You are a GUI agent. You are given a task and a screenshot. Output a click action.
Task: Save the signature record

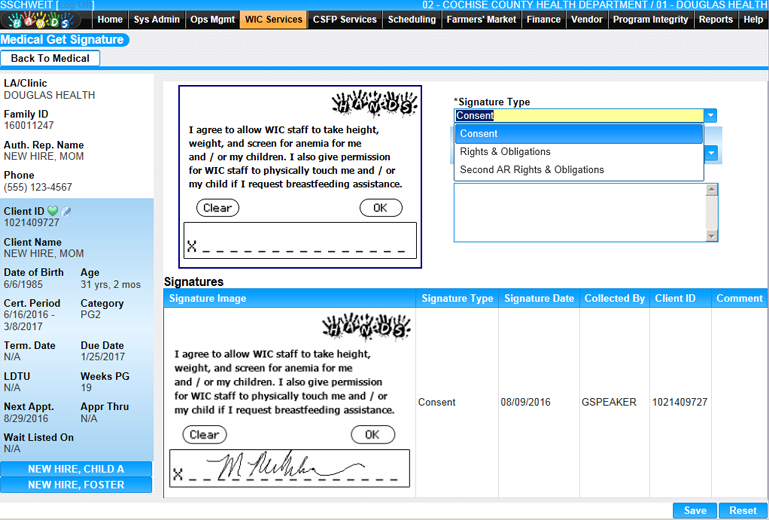tap(695, 510)
